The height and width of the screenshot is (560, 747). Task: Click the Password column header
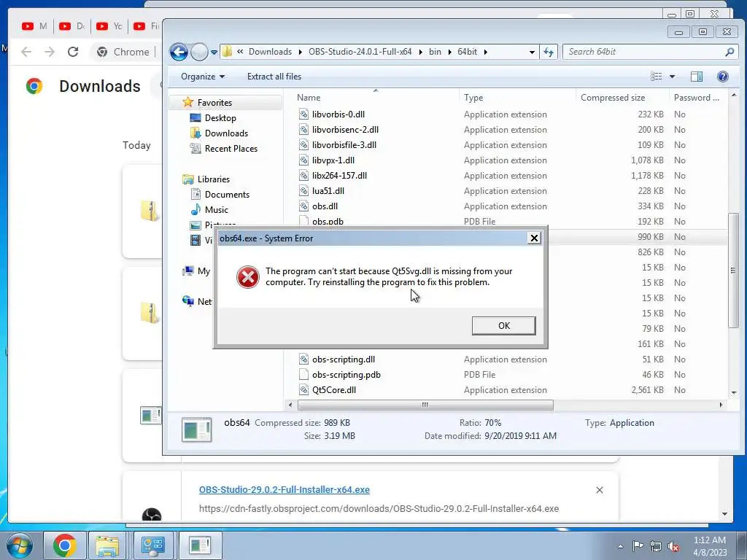[x=697, y=98]
